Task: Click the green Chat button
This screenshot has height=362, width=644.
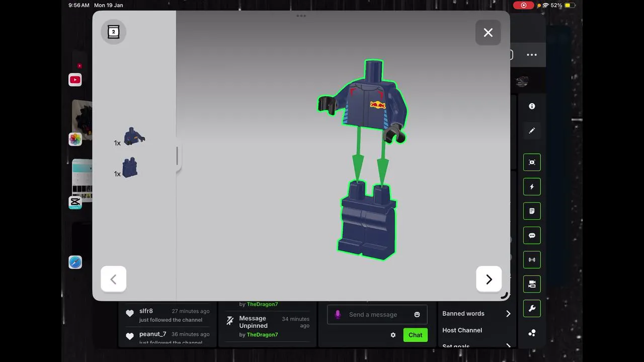Action: (416, 335)
